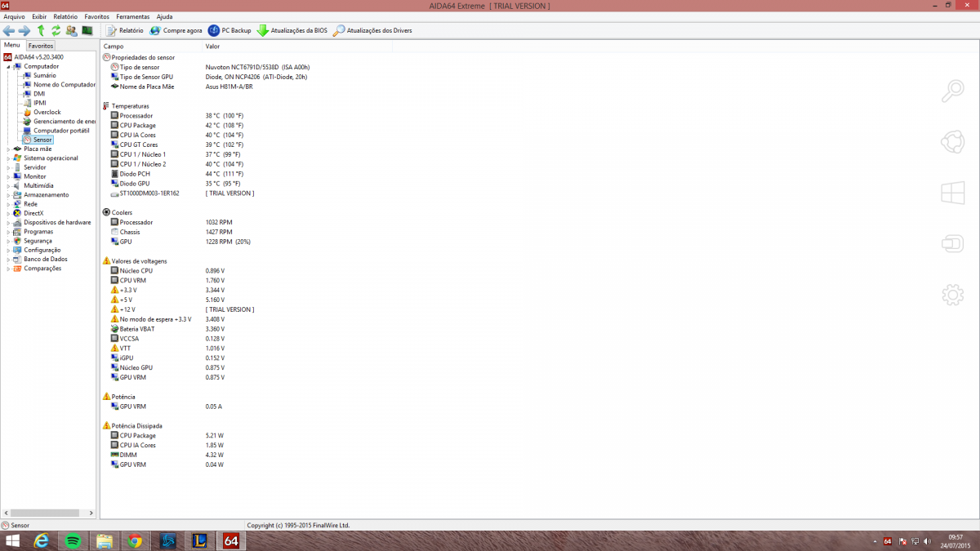980x551 pixels.
Task: Open Gerenciamento de energia item
Action: [65, 121]
